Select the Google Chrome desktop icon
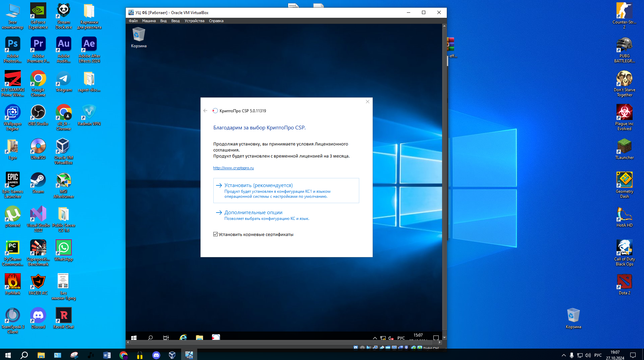The height and width of the screenshot is (360, 644). pos(38,83)
